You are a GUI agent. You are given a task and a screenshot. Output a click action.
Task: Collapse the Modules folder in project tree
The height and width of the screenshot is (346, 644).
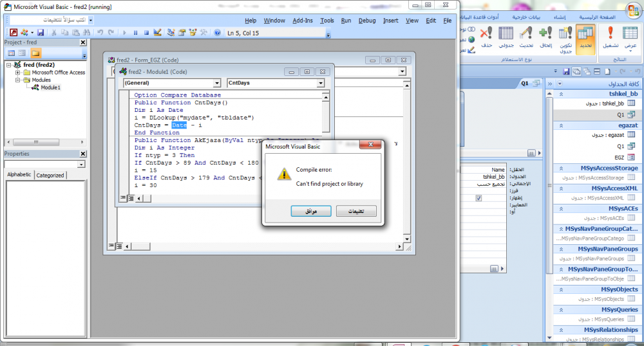[x=19, y=80]
